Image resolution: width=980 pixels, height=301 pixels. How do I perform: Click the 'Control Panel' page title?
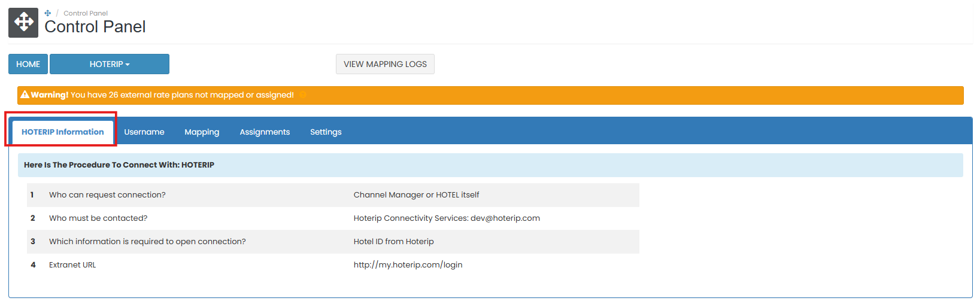click(x=95, y=27)
